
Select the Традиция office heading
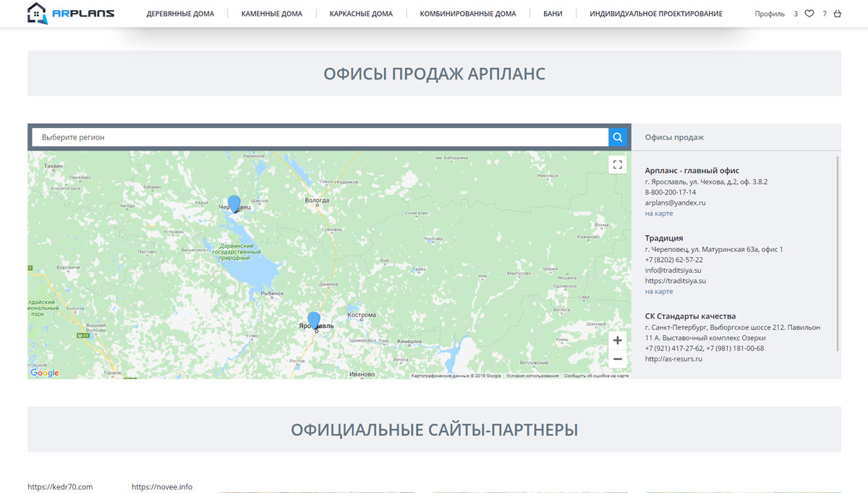[664, 238]
